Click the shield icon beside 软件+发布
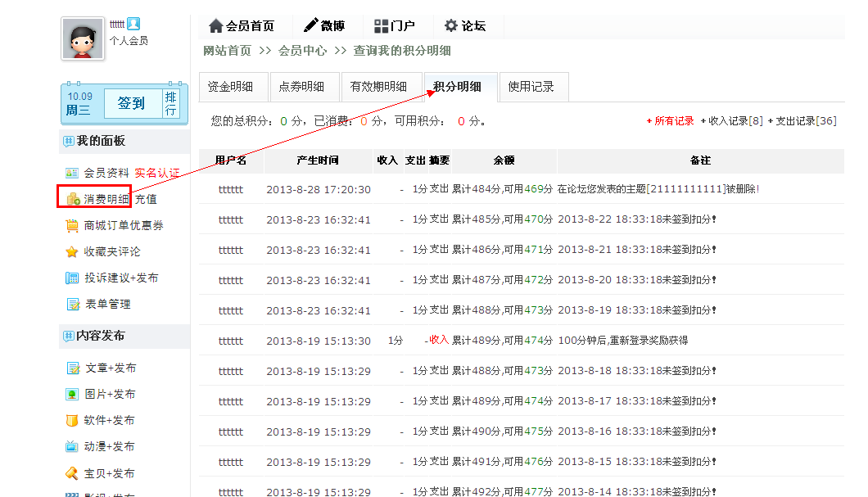The height and width of the screenshot is (497, 868). pyautogui.click(x=72, y=421)
